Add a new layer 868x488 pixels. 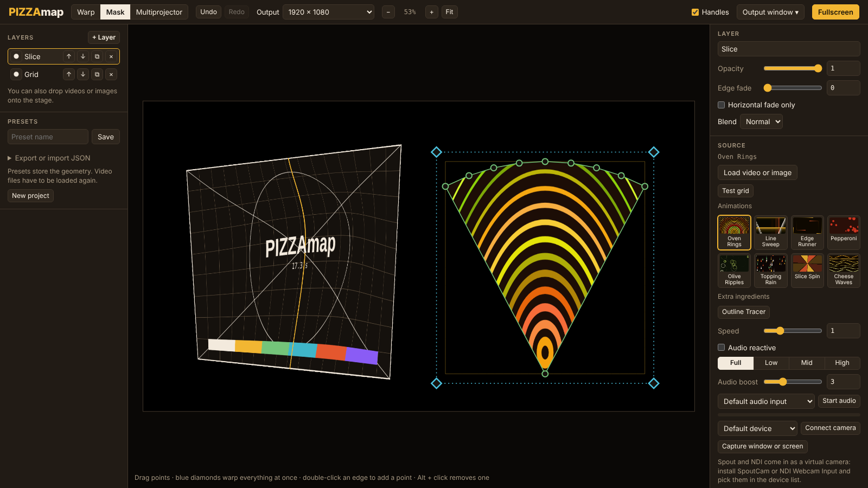point(104,37)
